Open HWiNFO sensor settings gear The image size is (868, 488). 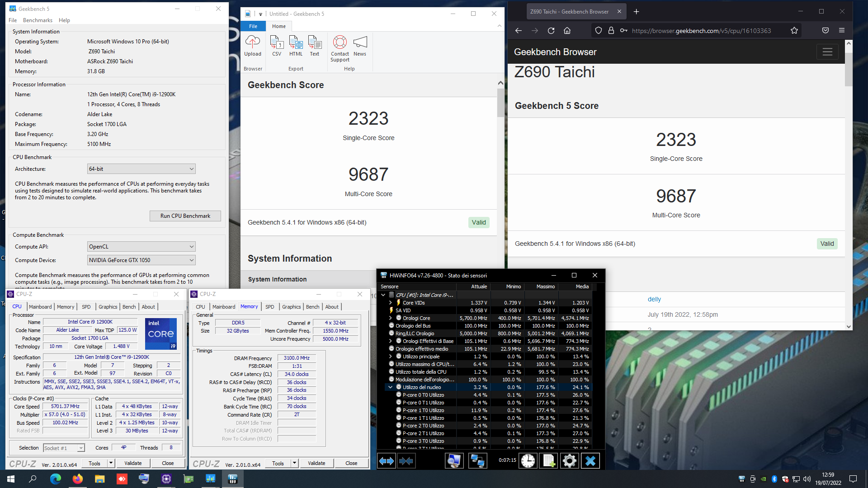point(569,461)
